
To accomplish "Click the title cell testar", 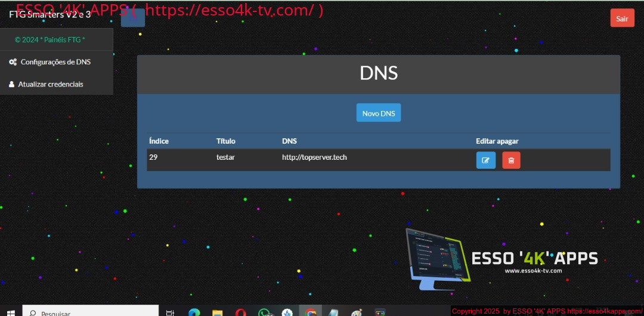I will click(225, 157).
